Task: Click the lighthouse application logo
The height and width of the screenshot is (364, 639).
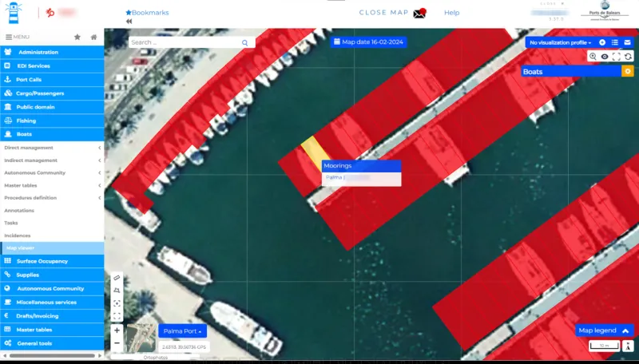Action: 14,13
